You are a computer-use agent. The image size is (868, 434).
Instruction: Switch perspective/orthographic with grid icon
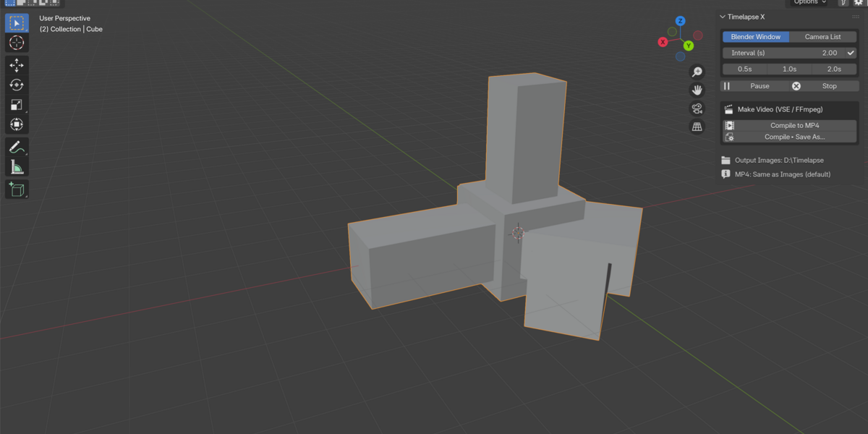point(697,127)
